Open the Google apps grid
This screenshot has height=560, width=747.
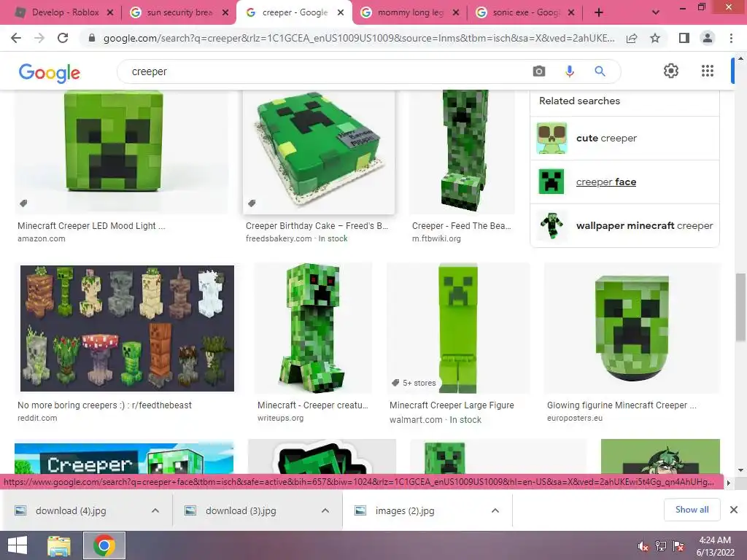click(708, 71)
